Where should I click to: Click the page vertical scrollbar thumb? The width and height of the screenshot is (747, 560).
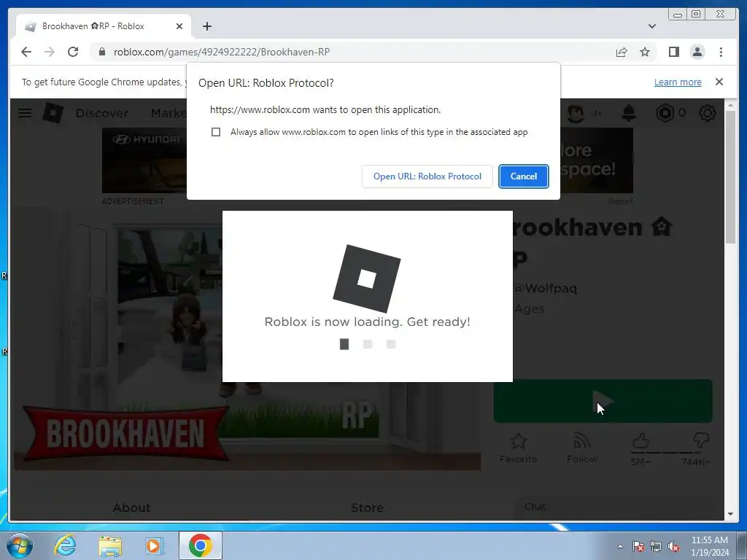point(730,176)
